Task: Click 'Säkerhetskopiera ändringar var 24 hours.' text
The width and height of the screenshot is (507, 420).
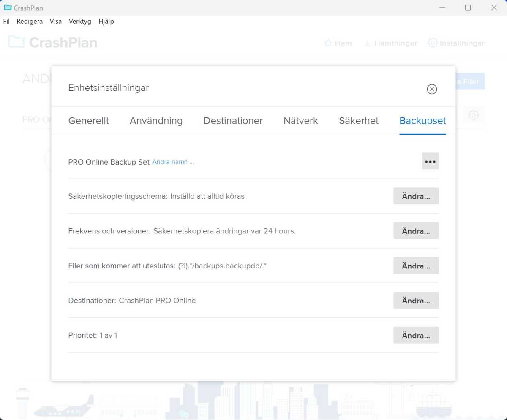Action: click(x=224, y=231)
